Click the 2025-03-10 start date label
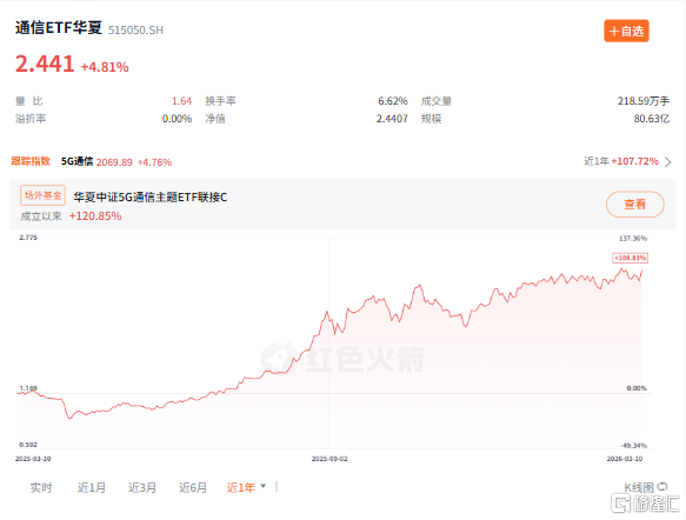This screenshot has height=520, width=686. (x=33, y=458)
